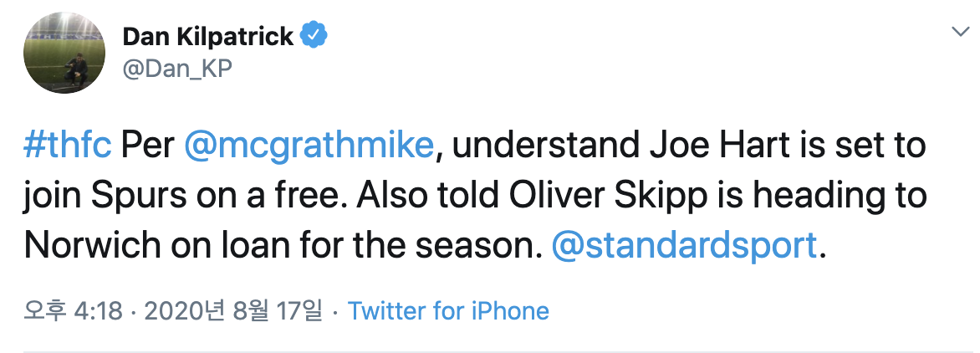Click the Twitter for iPhone source link
The width and height of the screenshot is (980, 353).
[448, 311]
